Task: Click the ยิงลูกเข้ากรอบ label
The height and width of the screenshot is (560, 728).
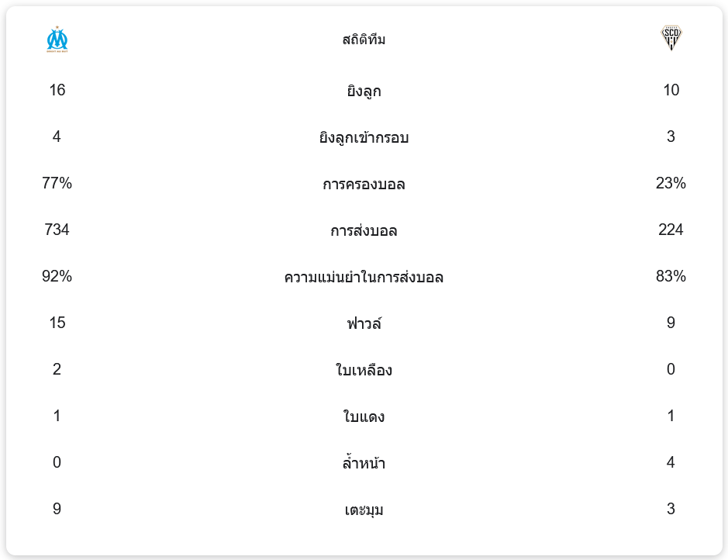Action: click(364, 137)
